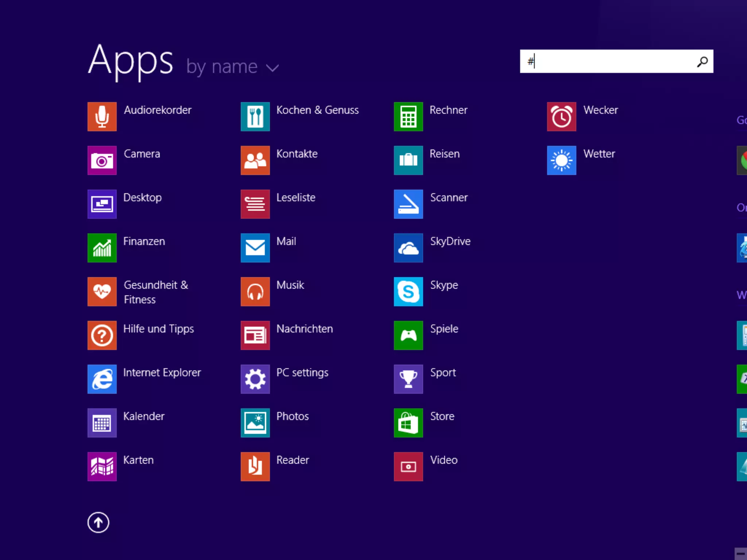
Task: Open the Store shopping bag icon
Action: (x=408, y=423)
